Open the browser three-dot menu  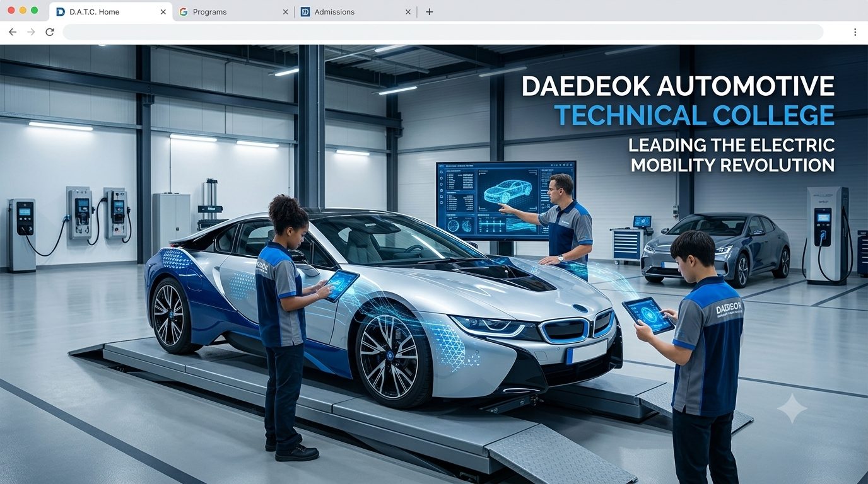pyautogui.click(x=855, y=32)
